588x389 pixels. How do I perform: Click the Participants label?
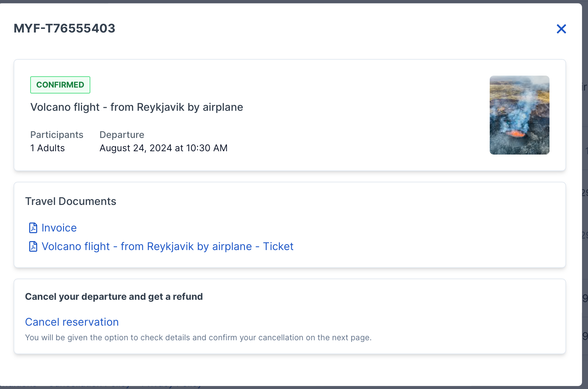(x=57, y=135)
